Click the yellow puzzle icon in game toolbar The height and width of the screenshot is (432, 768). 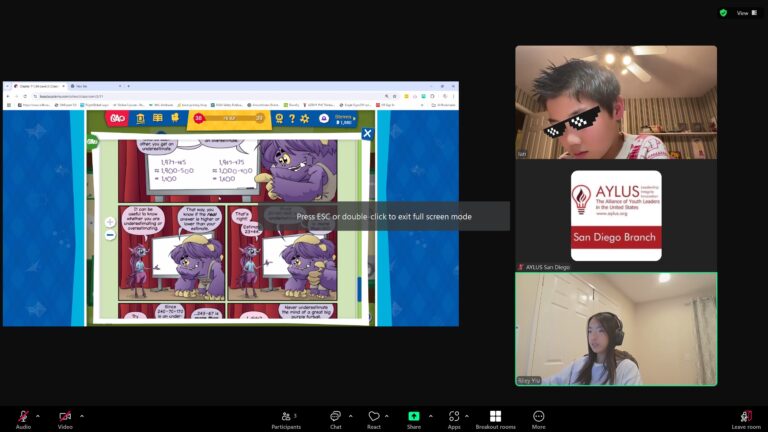(x=175, y=118)
